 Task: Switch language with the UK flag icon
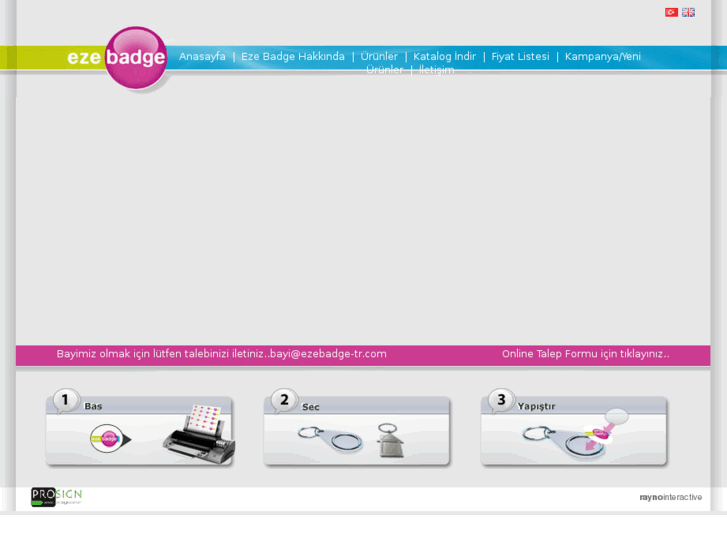(x=688, y=13)
